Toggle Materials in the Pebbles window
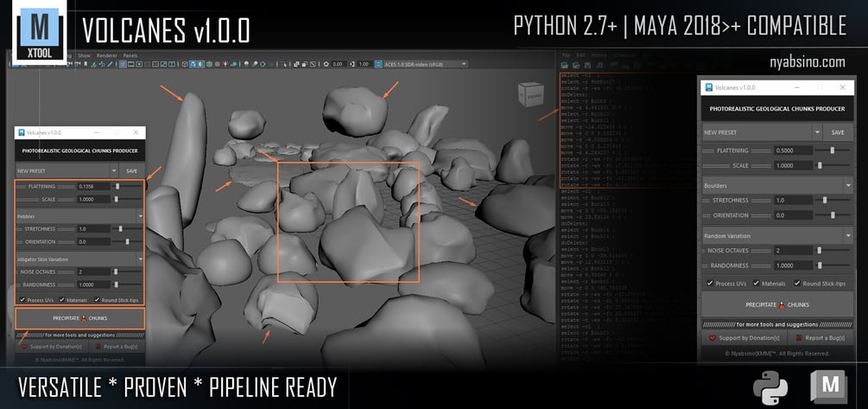 (62, 300)
